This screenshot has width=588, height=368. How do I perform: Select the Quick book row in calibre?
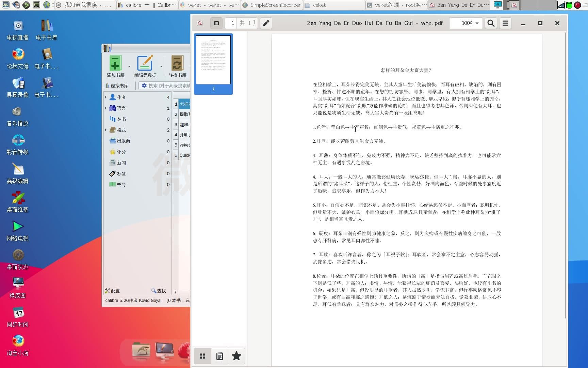click(182, 155)
